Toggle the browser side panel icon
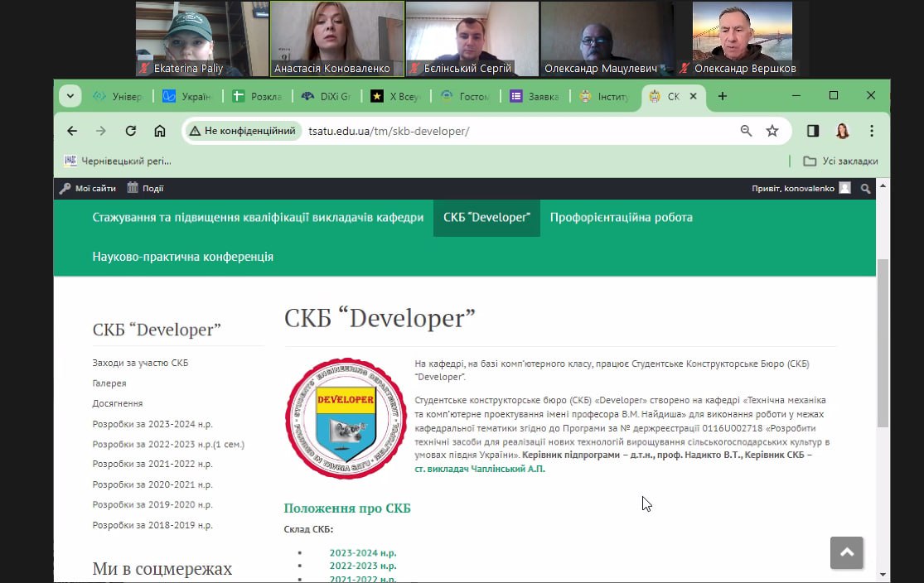This screenshot has width=924, height=583. point(813,131)
